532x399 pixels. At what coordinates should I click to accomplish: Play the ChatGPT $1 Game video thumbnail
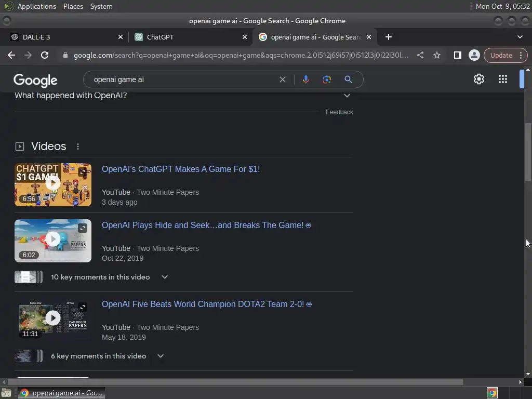click(x=53, y=184)
